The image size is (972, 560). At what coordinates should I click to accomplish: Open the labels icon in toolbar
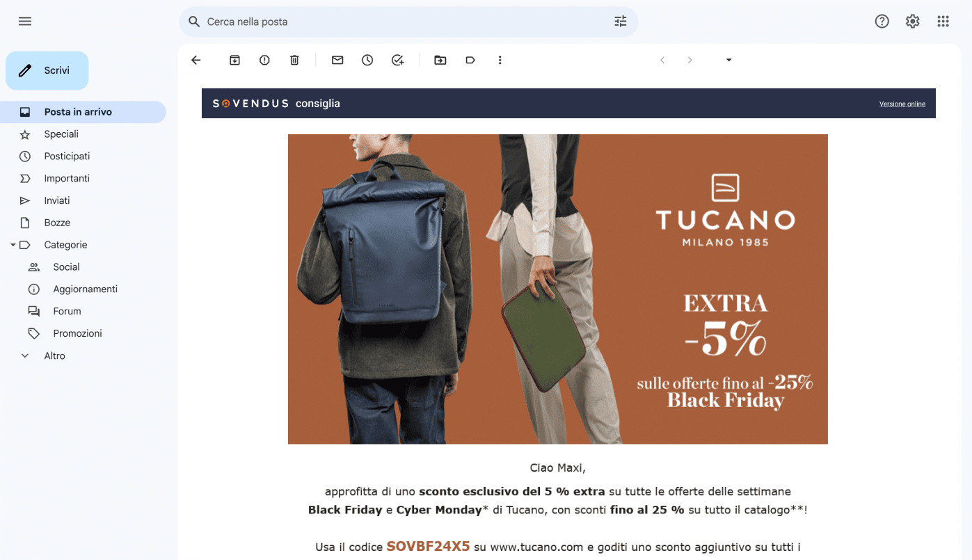[x=470, y=61]
